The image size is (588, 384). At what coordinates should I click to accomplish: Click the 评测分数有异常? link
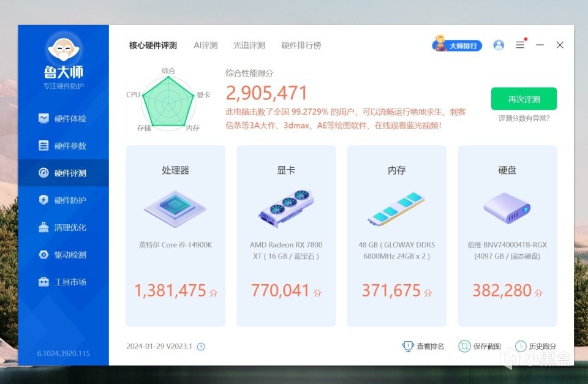(x=524, y=118)
